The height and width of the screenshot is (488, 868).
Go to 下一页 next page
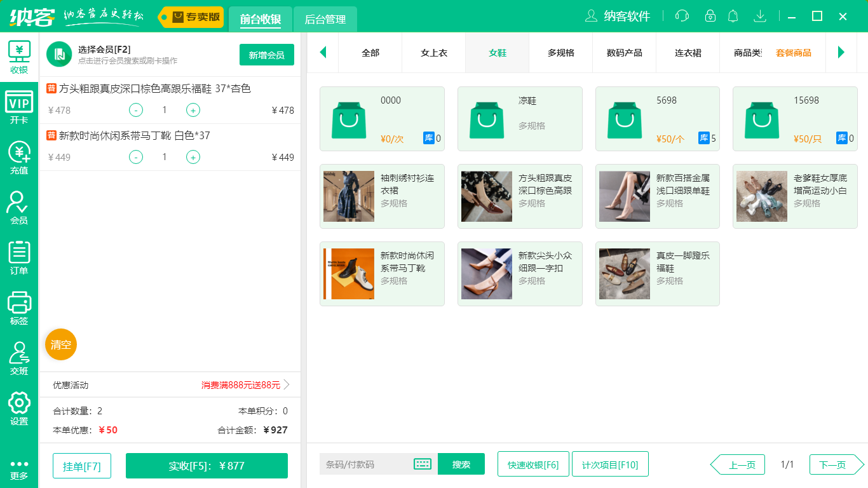pos(837,464)
